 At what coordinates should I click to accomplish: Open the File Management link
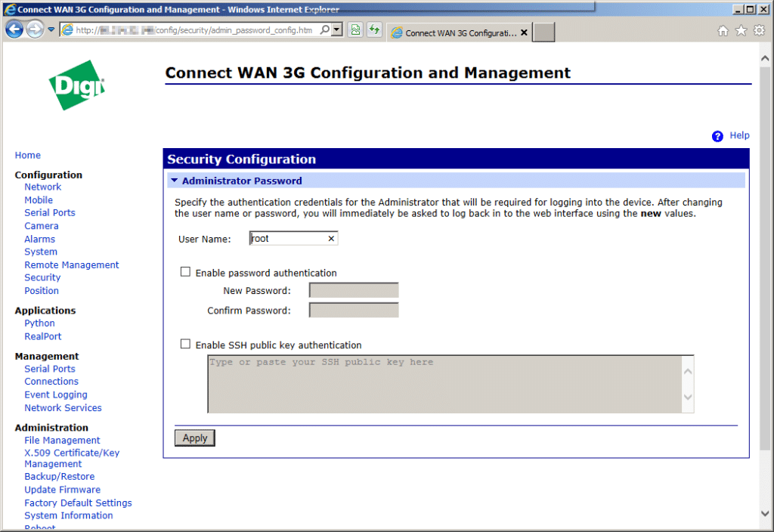[62, 441]
